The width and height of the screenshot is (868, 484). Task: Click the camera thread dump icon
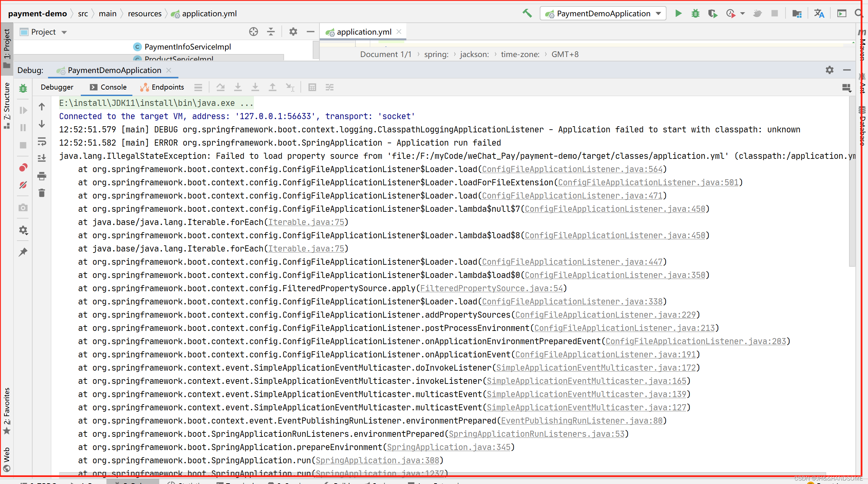(23, 207)
